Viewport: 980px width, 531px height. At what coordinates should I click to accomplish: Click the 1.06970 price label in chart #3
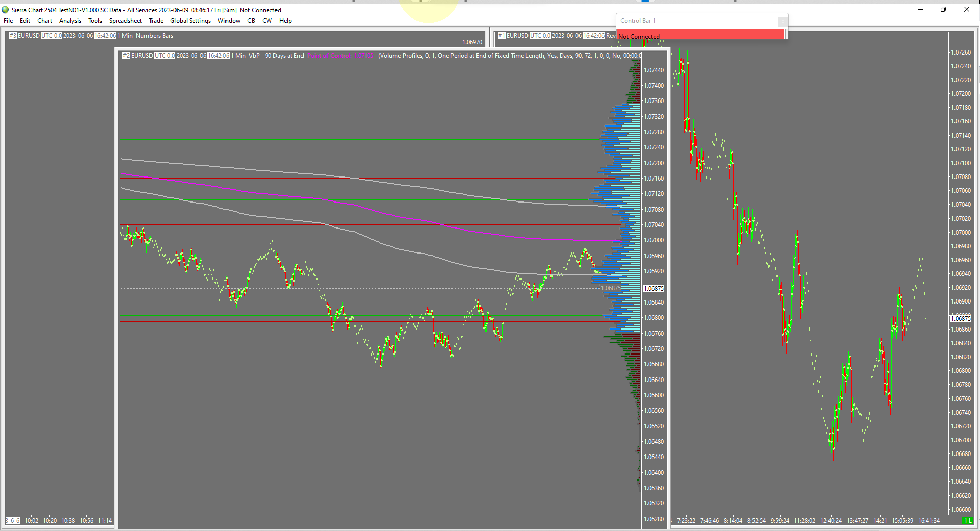(x=472, y=42)
